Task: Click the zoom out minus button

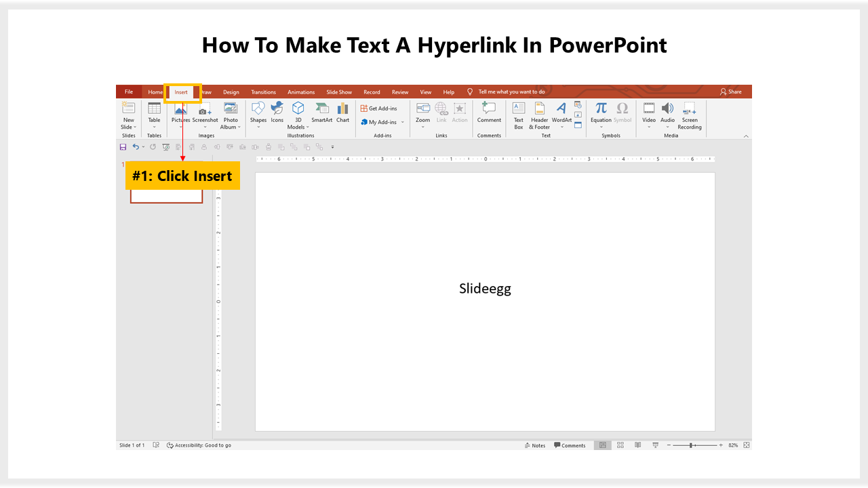Action: (x=669, y=445)
